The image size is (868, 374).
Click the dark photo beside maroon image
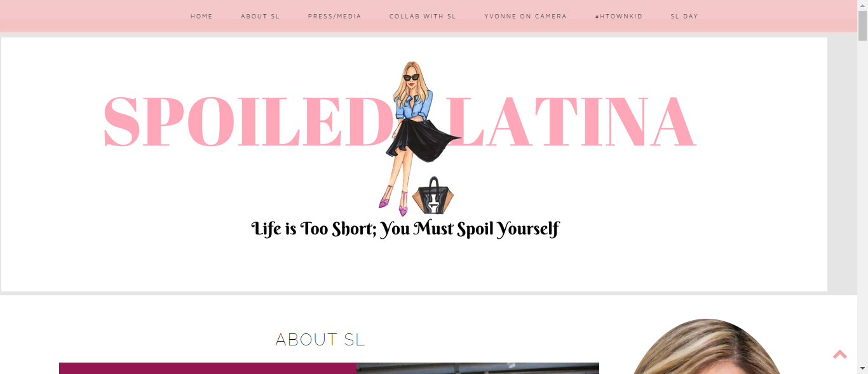click(x=478, y=368)
